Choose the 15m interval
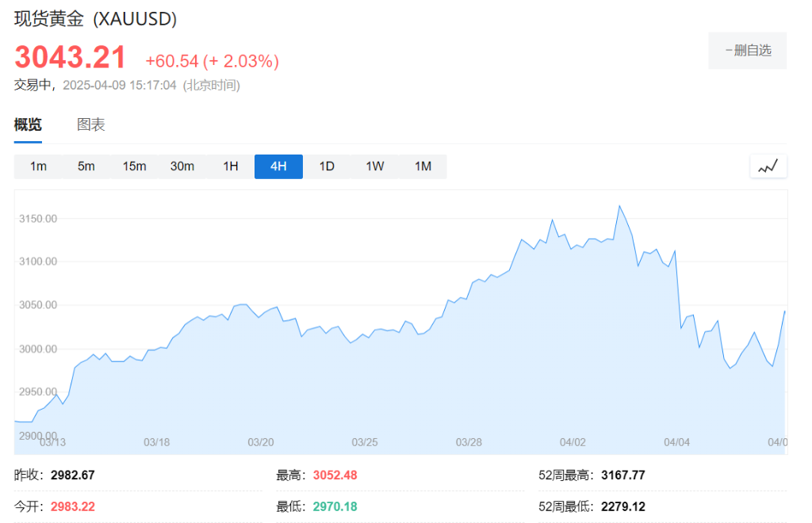This screenshot has height=523, width=812. pos(134,166)
